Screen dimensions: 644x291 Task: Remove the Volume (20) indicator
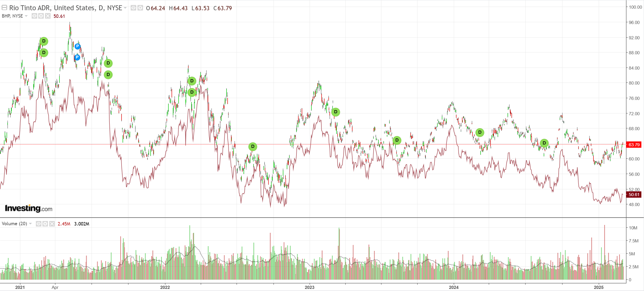pyautogui.click(x=52, y=224)
